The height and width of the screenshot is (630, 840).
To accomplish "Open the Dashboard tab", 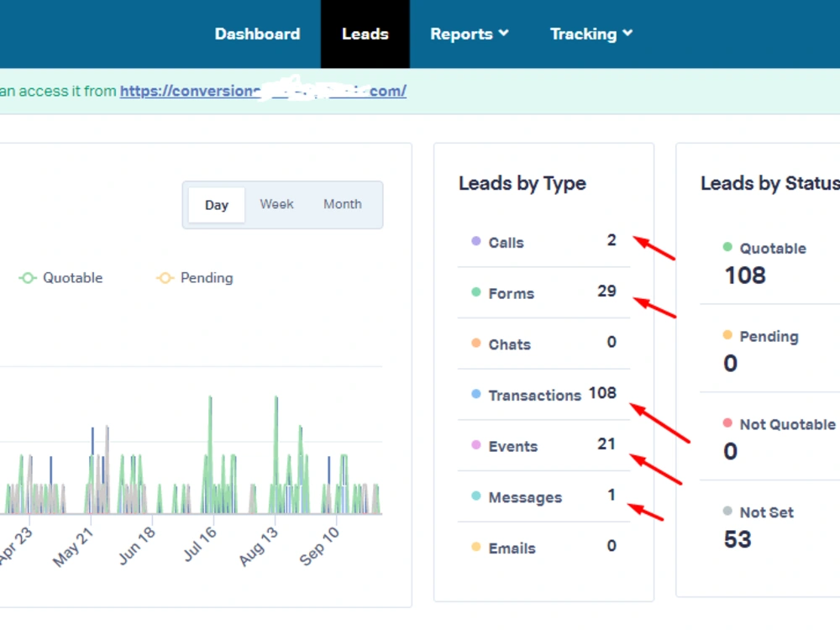I will tap(257, 34).
